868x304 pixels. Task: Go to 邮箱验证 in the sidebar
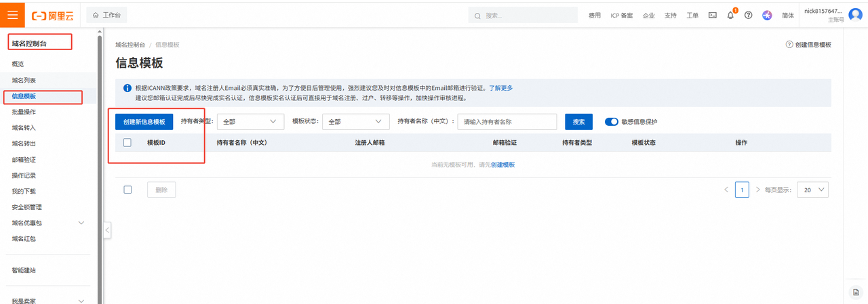24,160
